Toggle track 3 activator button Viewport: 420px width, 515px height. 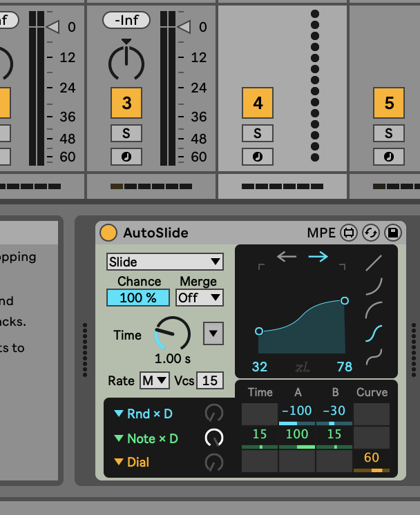(126, 103)
